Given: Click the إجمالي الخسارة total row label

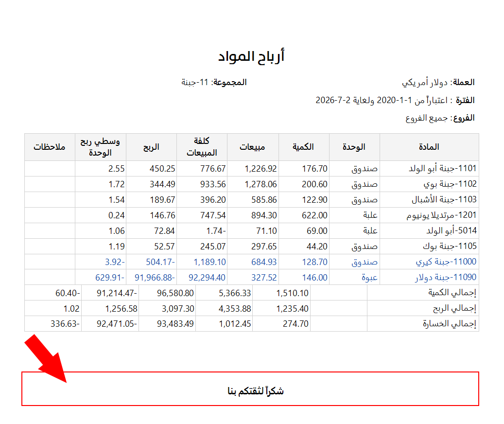Looking at the screenshot, I should tap(450, 324).
